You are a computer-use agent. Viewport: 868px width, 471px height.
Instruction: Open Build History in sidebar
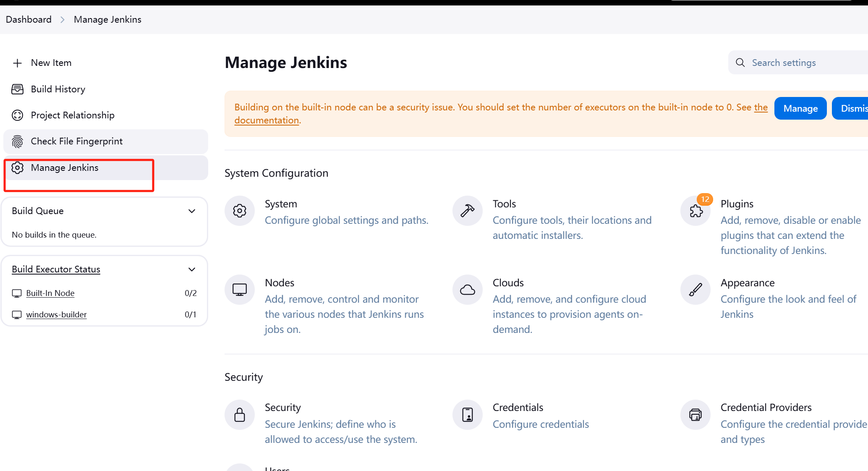point(106,89)
